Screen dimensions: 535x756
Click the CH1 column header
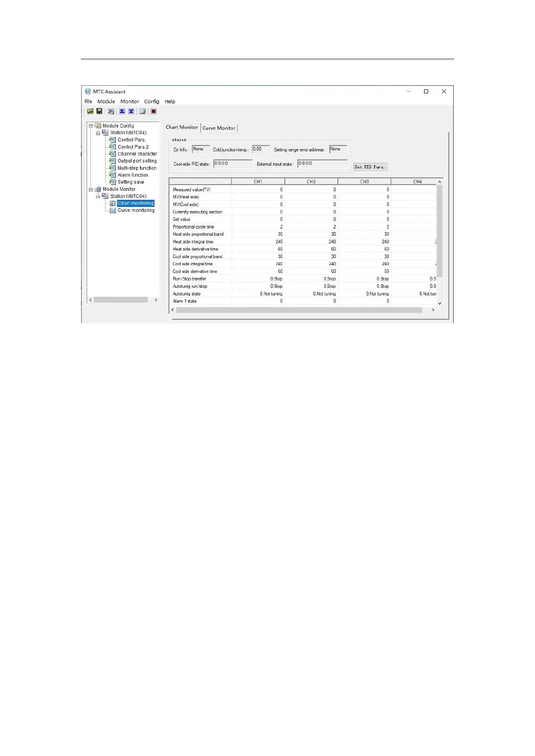coord(258,181)
